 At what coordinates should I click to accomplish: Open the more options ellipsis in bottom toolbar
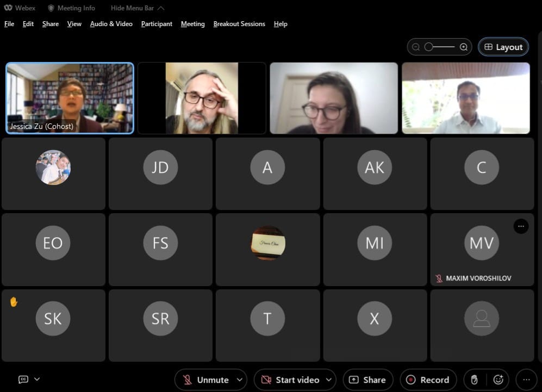(526, 380)
